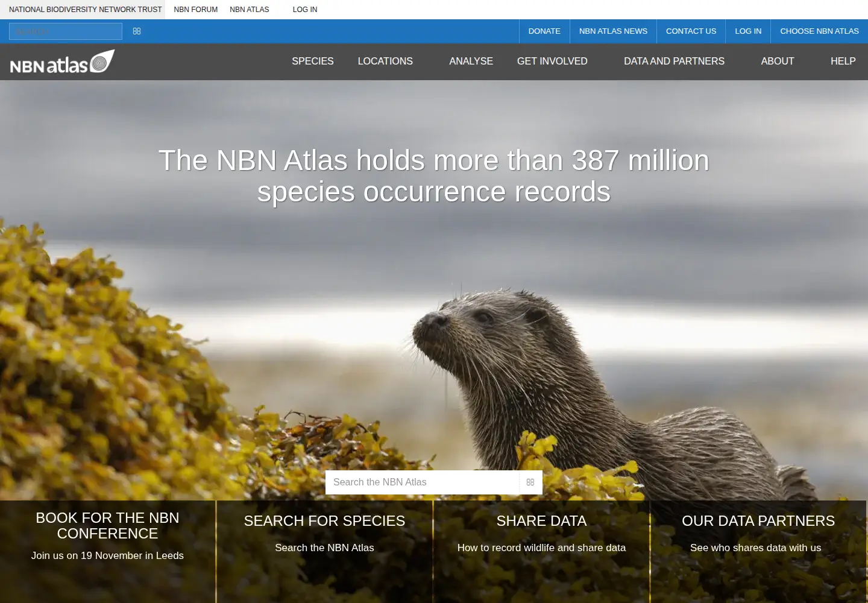Open the Share Data card
Image resolution: width=868 pixels, height=603 pixels.
[x=541, y=552]
